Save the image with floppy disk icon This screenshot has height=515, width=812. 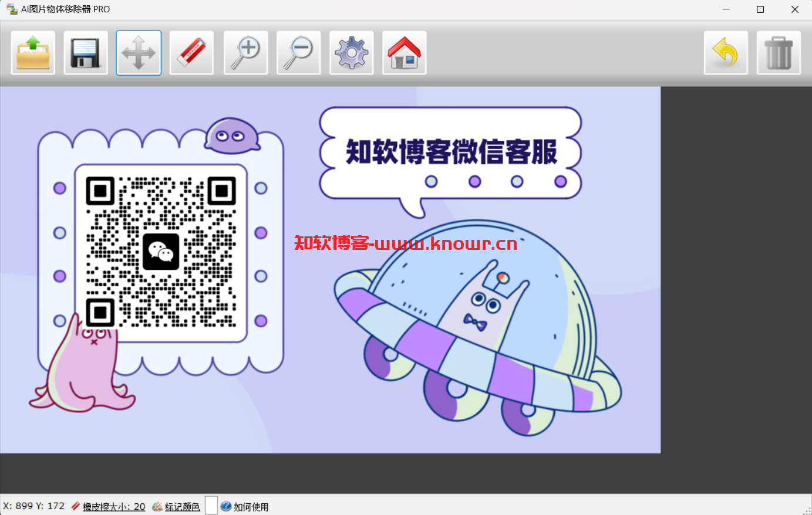coord(86,53)
